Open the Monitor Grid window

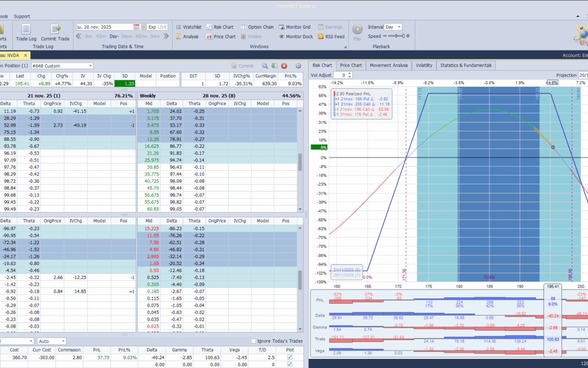tap(295, 27)
